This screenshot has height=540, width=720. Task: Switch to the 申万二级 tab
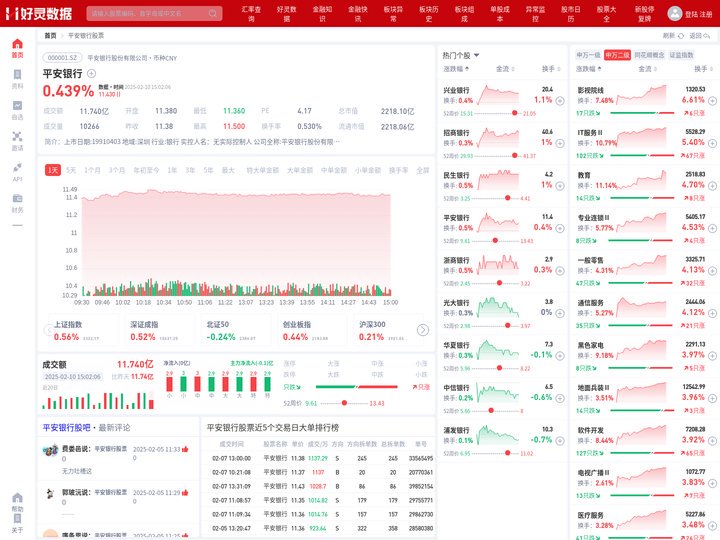617,55
